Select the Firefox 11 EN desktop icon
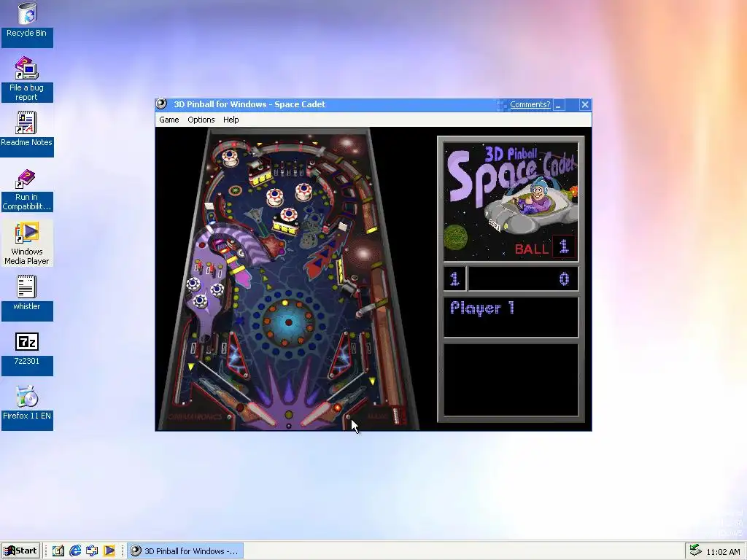This screenshot has height=560, width=747. (x=27, y=407)
